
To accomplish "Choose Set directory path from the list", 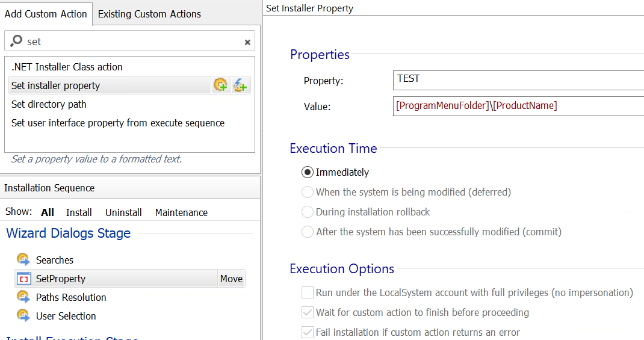I will pos(49,104).
